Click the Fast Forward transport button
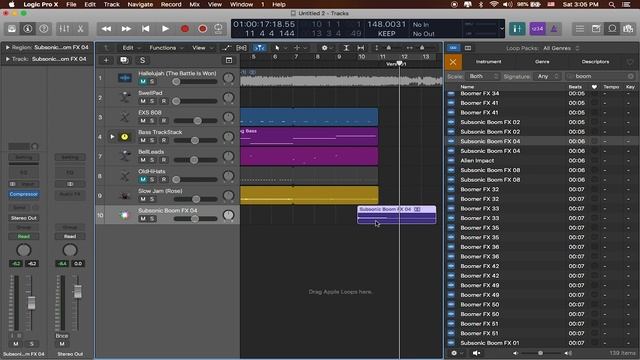This screenshot has height=360, width=640. [126, 29]
